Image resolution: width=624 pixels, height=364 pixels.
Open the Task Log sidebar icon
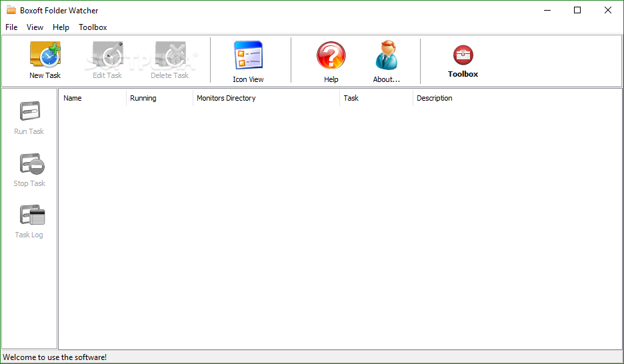[32, 215]
